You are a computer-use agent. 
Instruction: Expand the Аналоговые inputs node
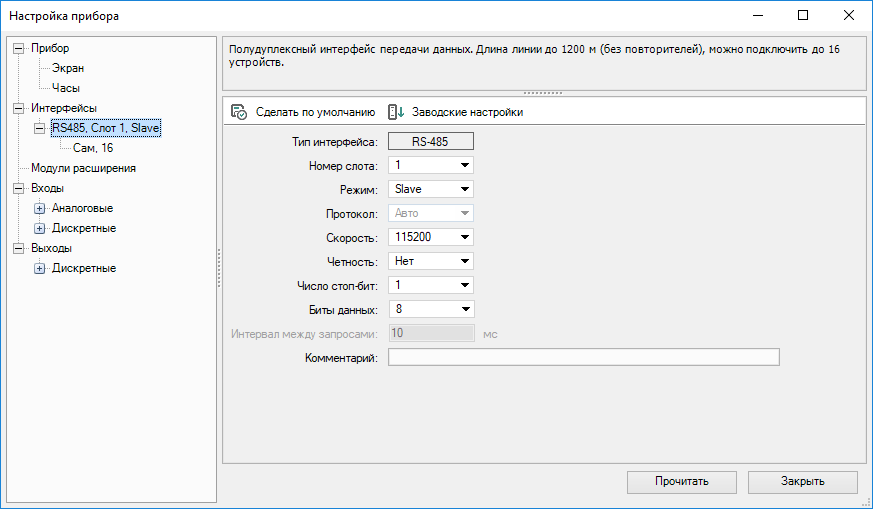[x=40, y=208]
